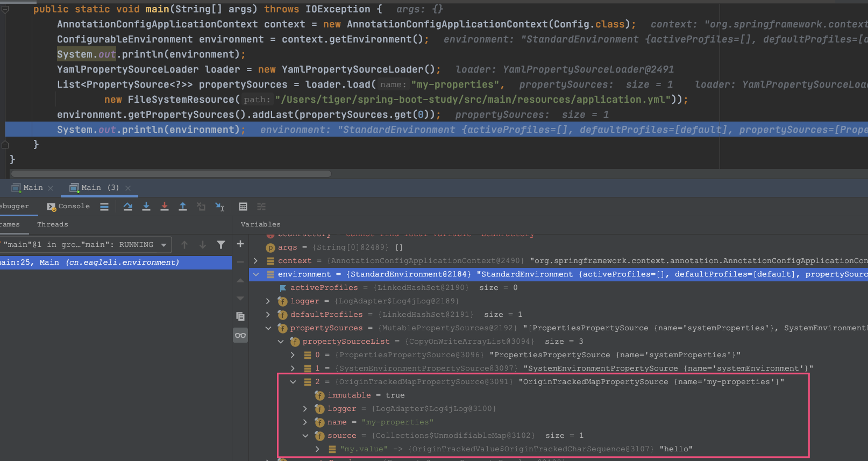Click the frames filter funnel icon

pyautogui.click(x=221, y=245)
